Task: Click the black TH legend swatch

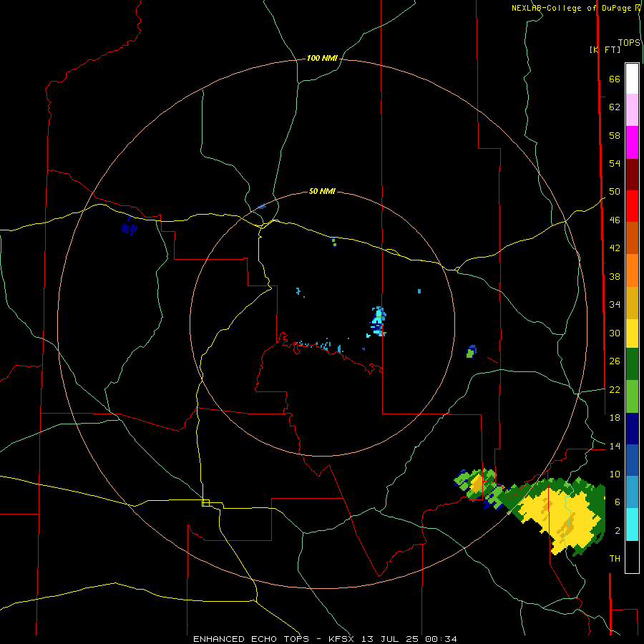Action: click(x=632, y=557)
